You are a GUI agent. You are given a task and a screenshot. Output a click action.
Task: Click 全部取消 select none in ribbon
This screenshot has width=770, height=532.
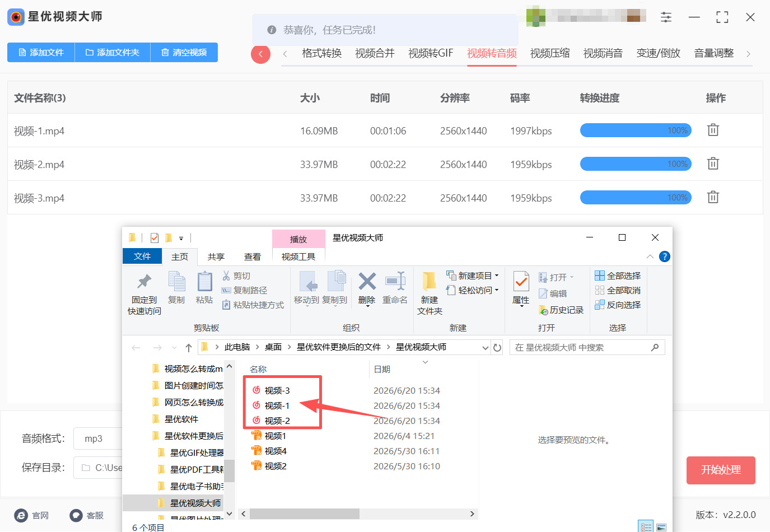click(x=618, y=290)
